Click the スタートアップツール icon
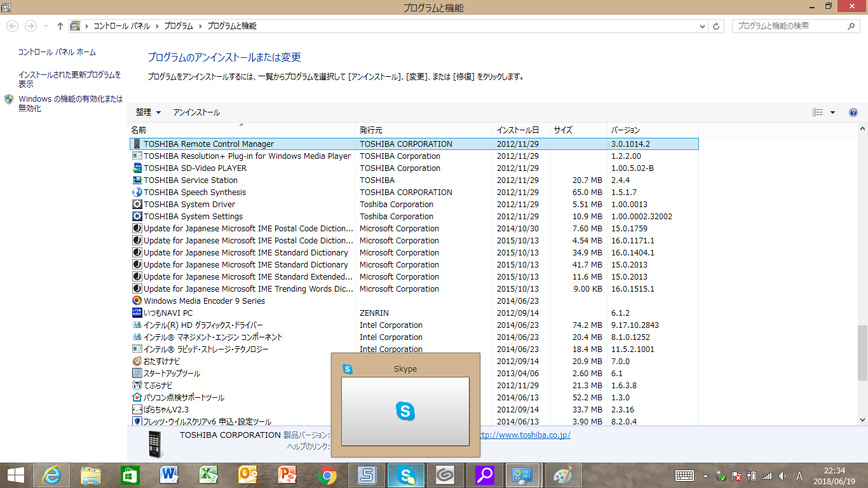 click(x=137, y=374)
